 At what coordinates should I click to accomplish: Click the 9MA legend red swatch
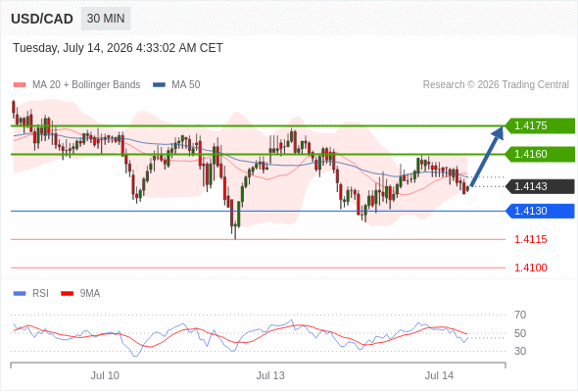tap(67, 294)
